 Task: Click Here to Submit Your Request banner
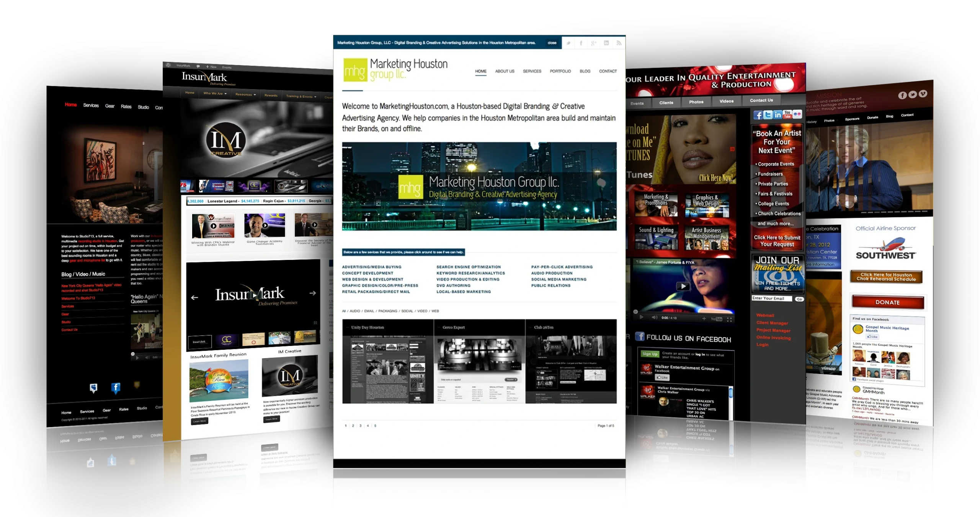(777, 241)
